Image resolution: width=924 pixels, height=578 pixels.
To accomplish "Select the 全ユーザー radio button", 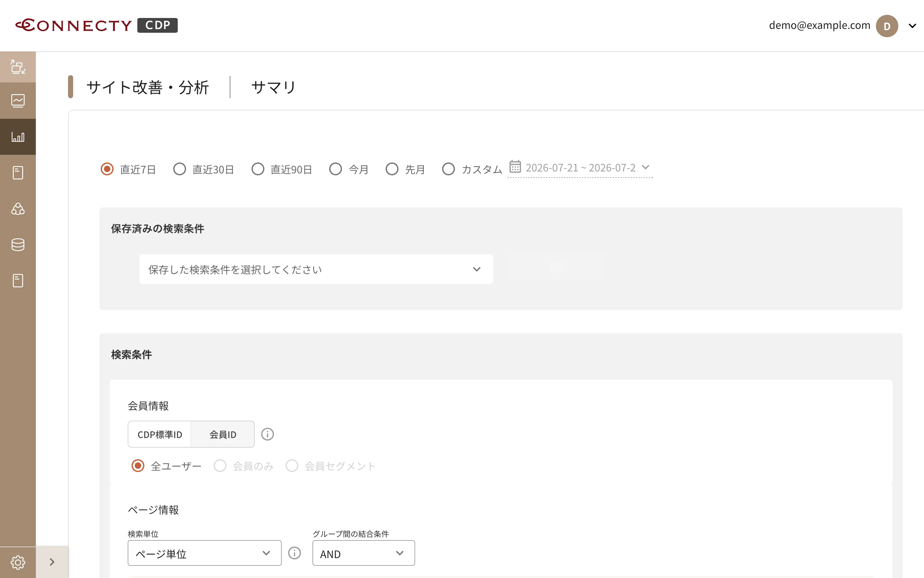I will click(x=138, y=466).
